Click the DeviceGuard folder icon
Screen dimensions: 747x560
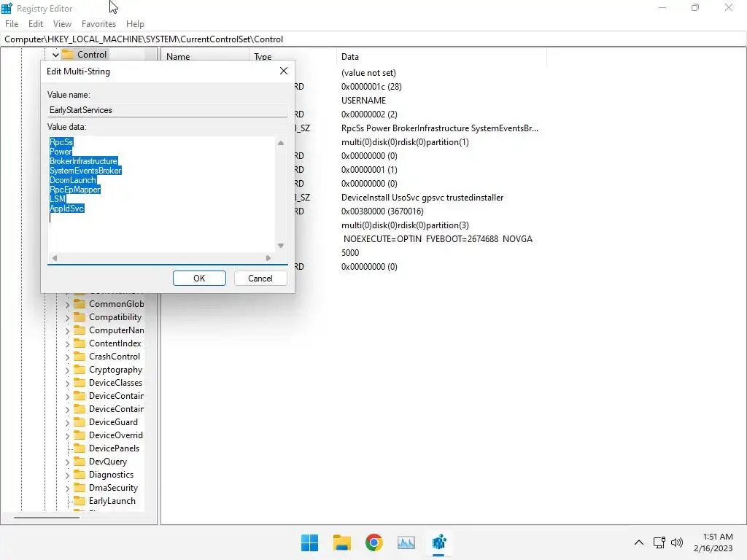(x=80, y=422)
